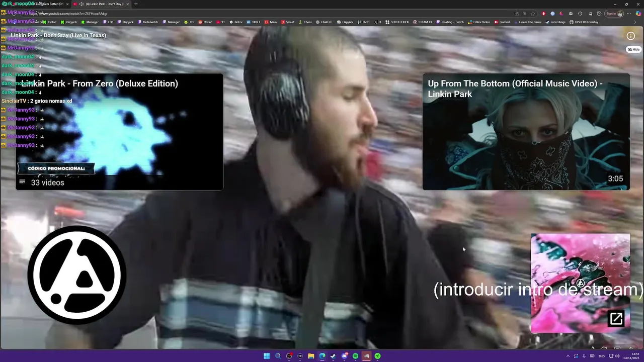The width and height of the screenshot is (644, 362).
Task: Open the Windows Start menu
Action: [267, 356]
